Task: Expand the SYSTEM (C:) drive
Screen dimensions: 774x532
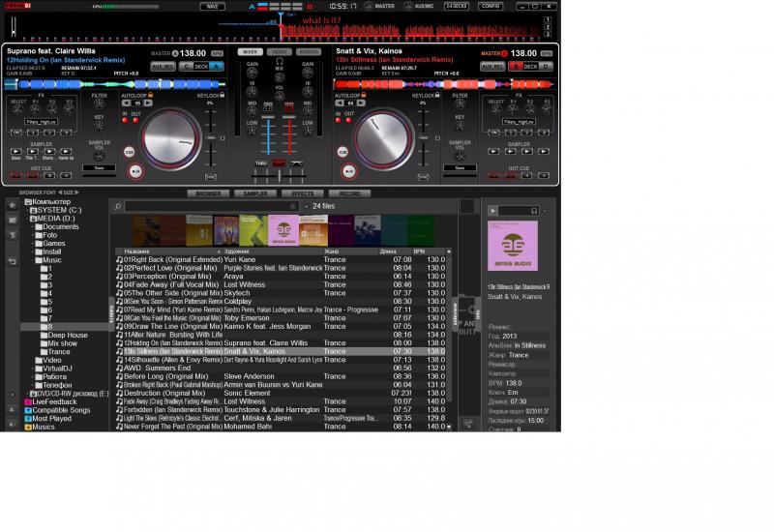Action: click(x=29, y=210)
